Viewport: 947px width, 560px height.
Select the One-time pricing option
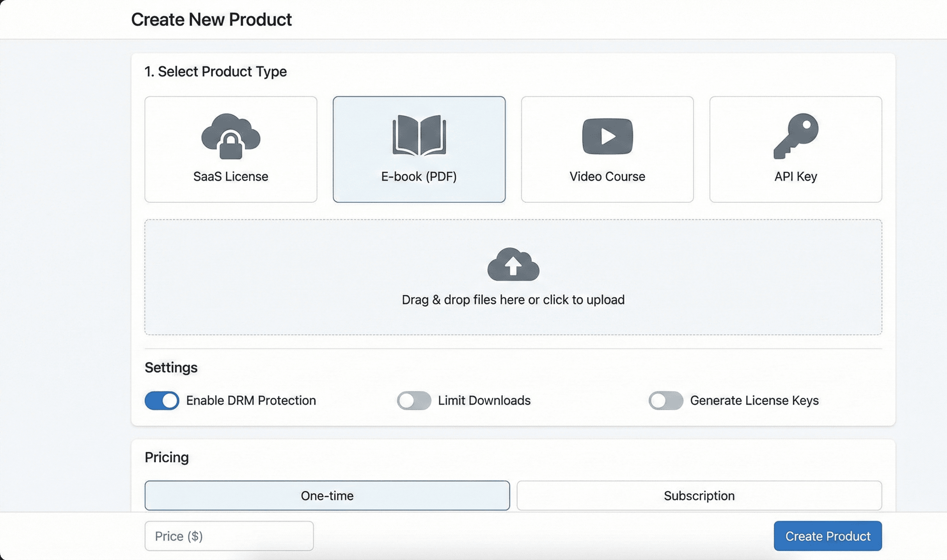pos(327,495)
